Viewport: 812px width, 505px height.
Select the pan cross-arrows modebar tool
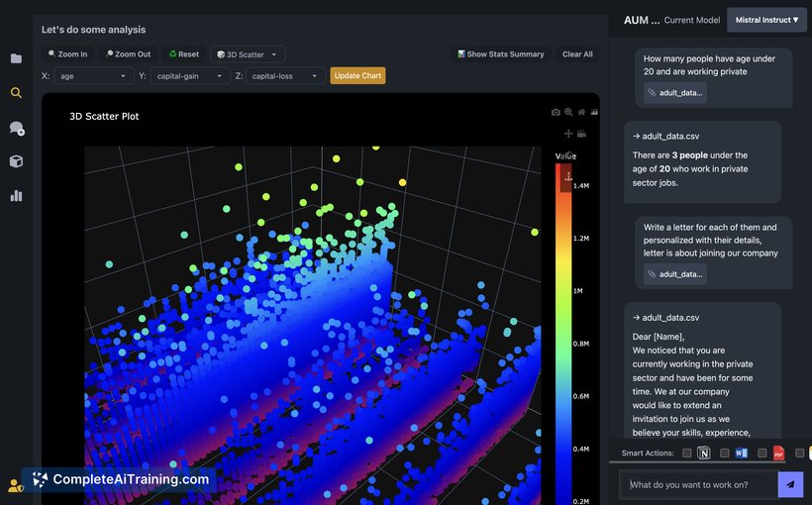(x=568, y=134)
